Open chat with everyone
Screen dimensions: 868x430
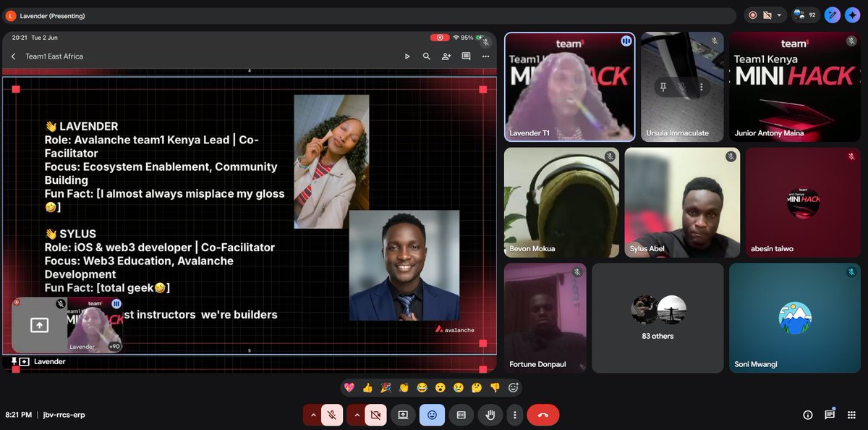click(x=830, y=415)
